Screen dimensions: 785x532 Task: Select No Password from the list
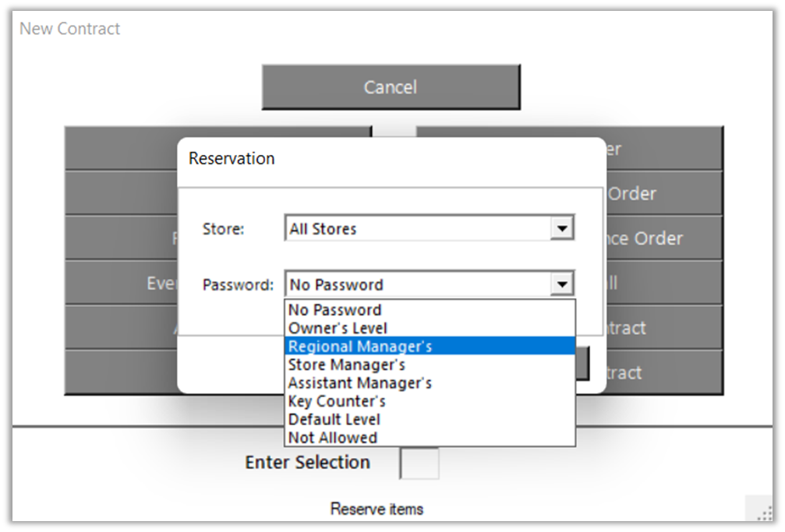pyautogui.click(x=335, y=310)
